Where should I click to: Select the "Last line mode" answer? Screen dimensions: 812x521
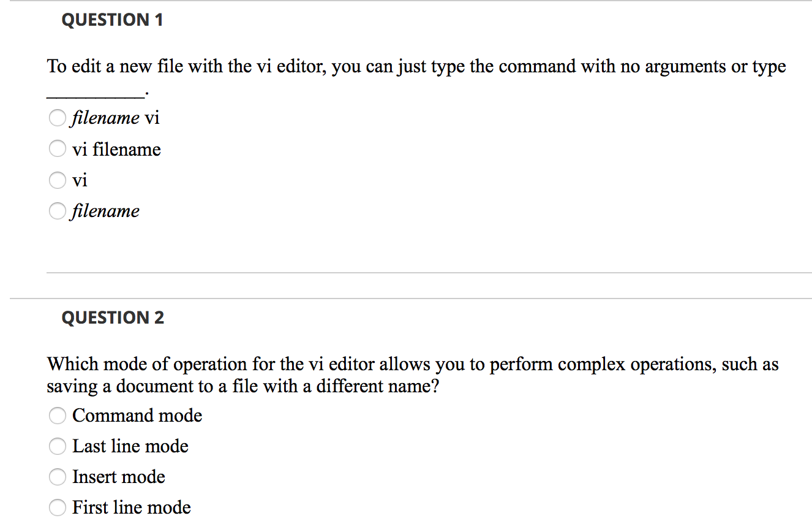click(58, 446)
